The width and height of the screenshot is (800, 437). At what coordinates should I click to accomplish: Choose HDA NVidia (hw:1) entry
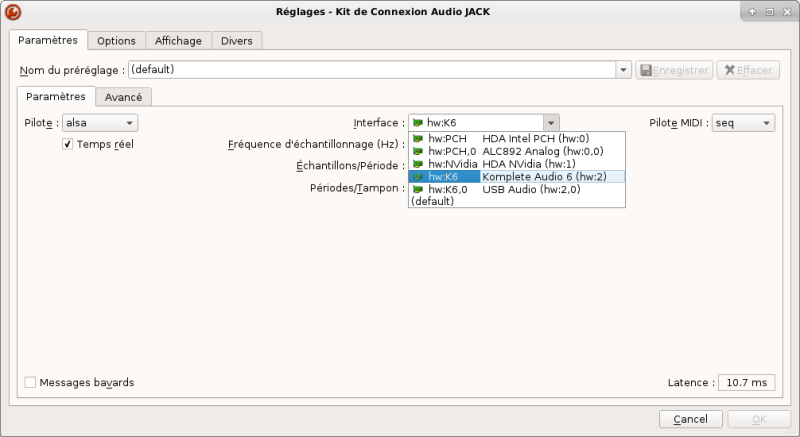click(517, 164)
